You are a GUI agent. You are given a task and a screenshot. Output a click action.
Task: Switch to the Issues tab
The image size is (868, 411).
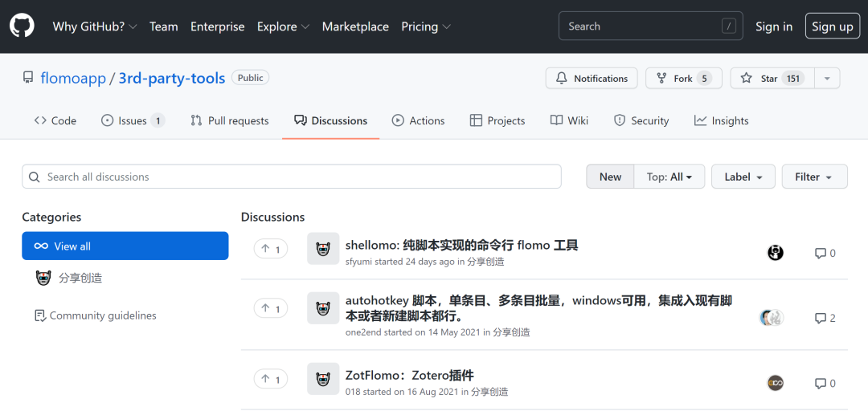tap(133, 120)
